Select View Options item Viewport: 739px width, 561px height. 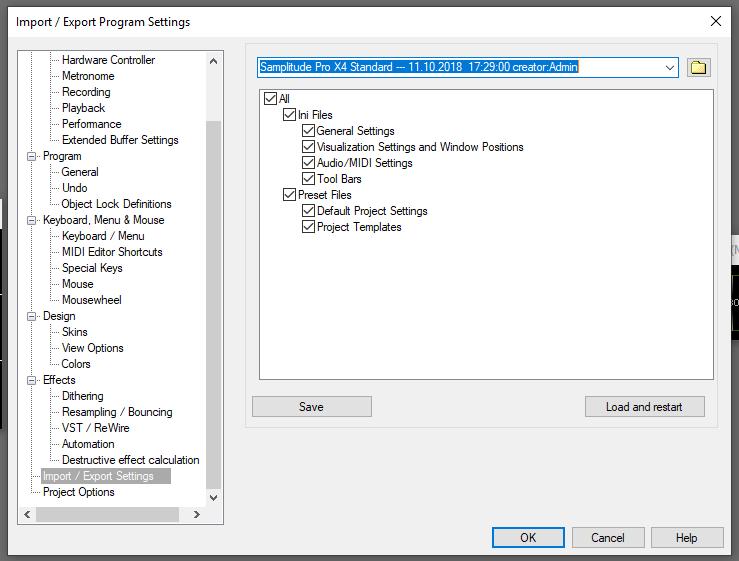point(93,348)
